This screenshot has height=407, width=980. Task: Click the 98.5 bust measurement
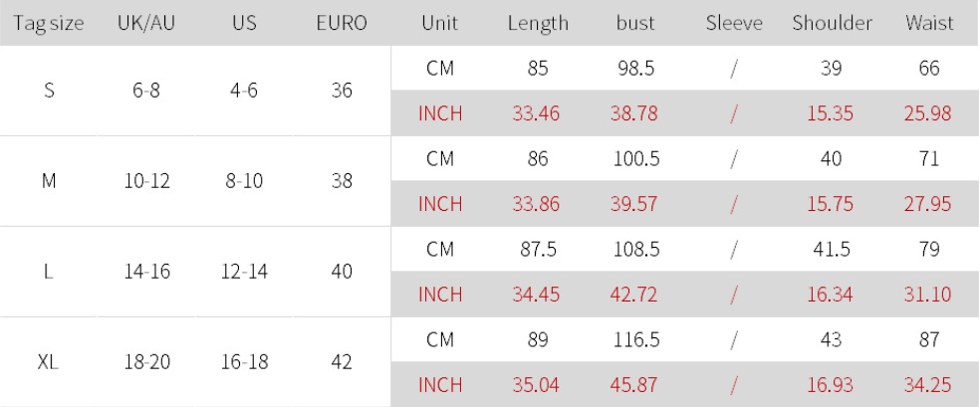point(636,69)
